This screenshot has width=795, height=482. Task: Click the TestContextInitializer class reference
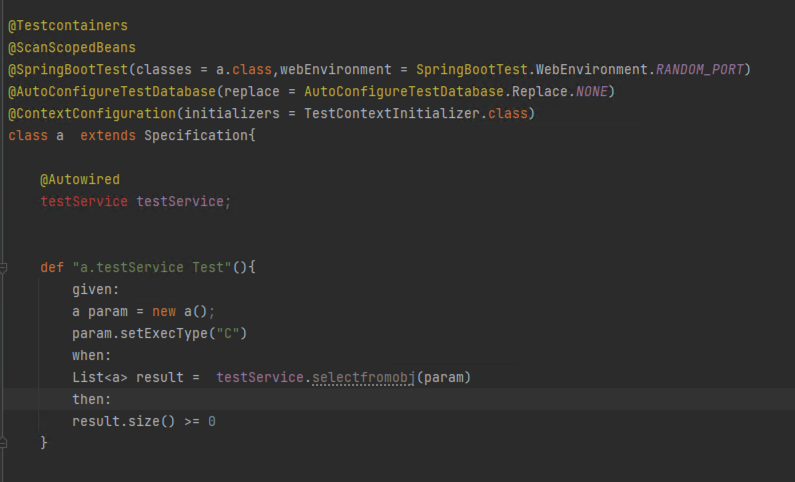[x=392, y=114]
